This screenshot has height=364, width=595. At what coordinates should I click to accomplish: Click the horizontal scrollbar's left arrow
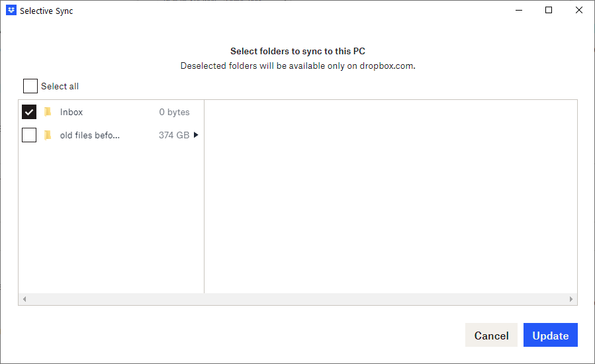pyautogui.click(x=24, y=299)
